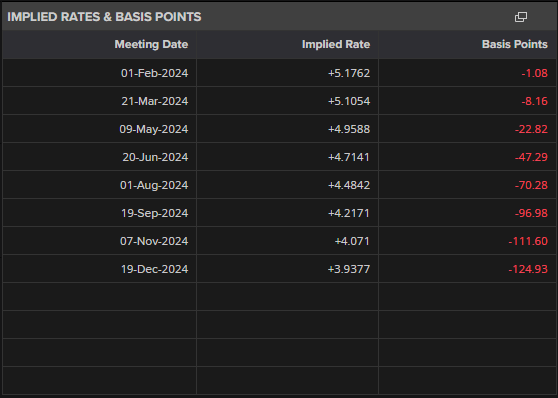Screen dimensions: 558x398
Task: Click the -1.08 basis points value
Action: (535, 73)
